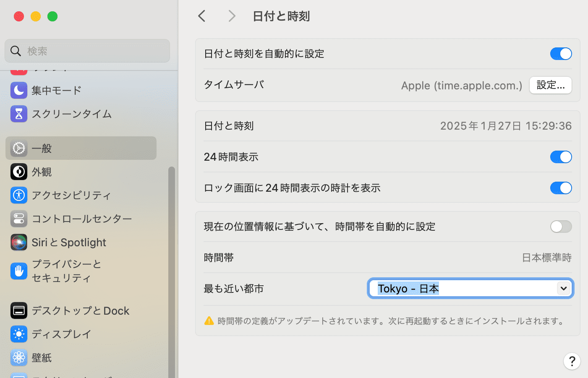Viewport: 588px width, 378px height.
Task: Go back with the left chevron
Action: [202, 16]
